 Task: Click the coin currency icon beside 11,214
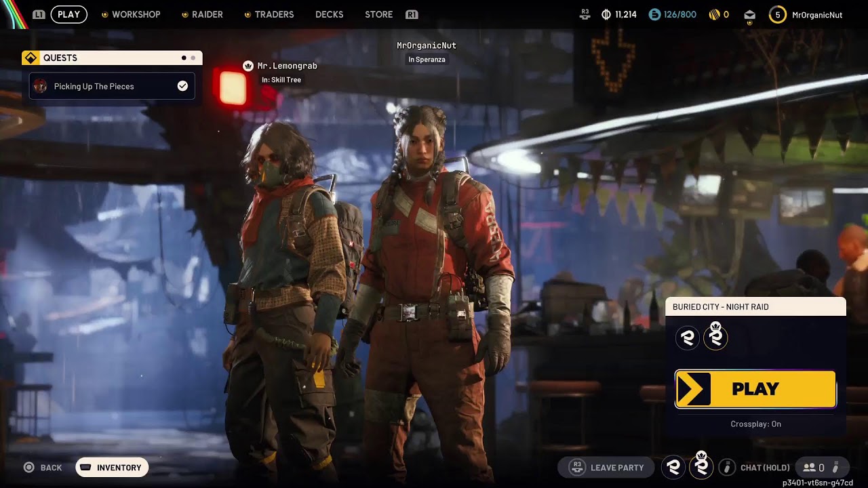(x=606, y=14)
